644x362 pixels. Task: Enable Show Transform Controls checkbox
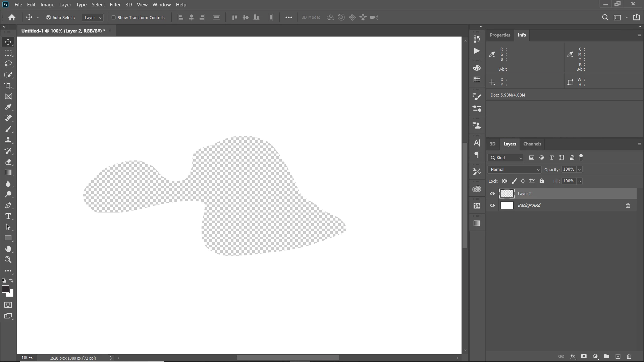tap(114, 17)
